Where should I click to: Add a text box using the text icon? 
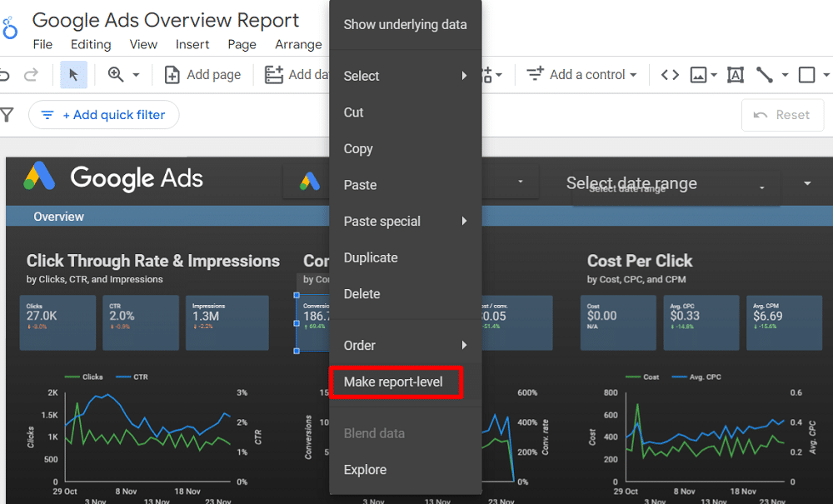[x=735, y=74]
